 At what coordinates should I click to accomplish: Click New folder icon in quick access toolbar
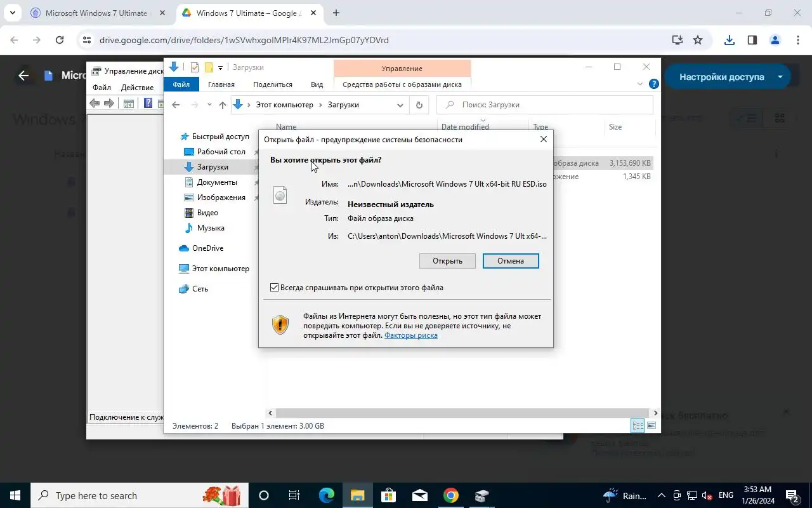(x=208, y=67)
